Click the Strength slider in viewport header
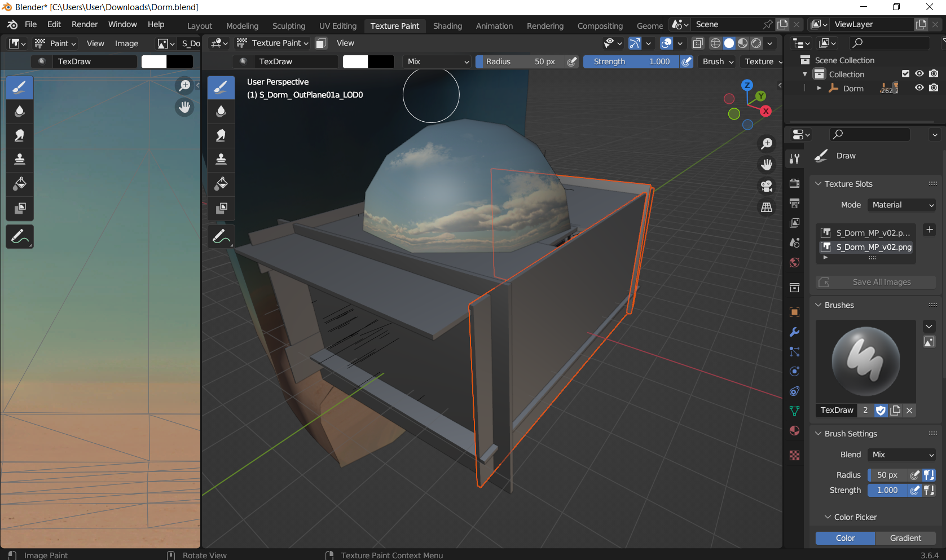Viewport: 946px width, 560px height. click(x=631, y=61)
